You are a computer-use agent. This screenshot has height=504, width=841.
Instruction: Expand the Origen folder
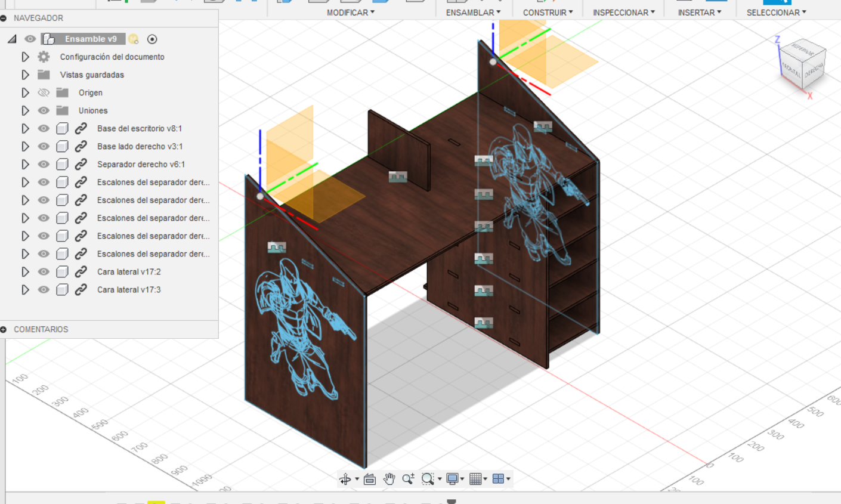pyautogui.click(x=25, y=92)
